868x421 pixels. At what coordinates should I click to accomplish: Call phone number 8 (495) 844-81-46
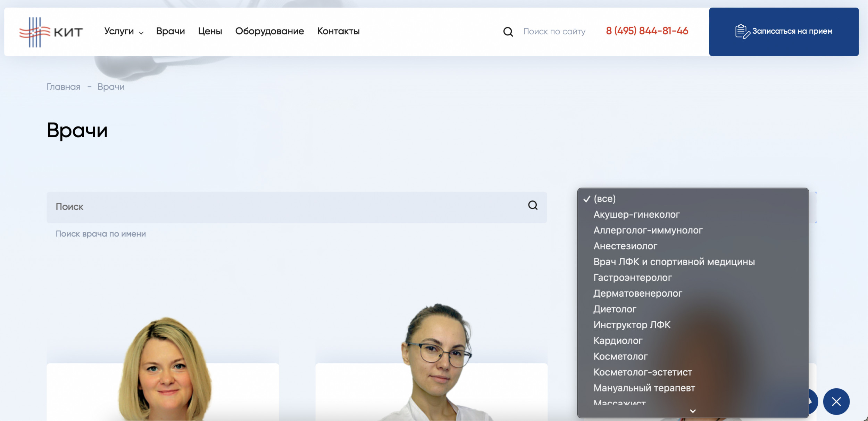pos(647,31)
